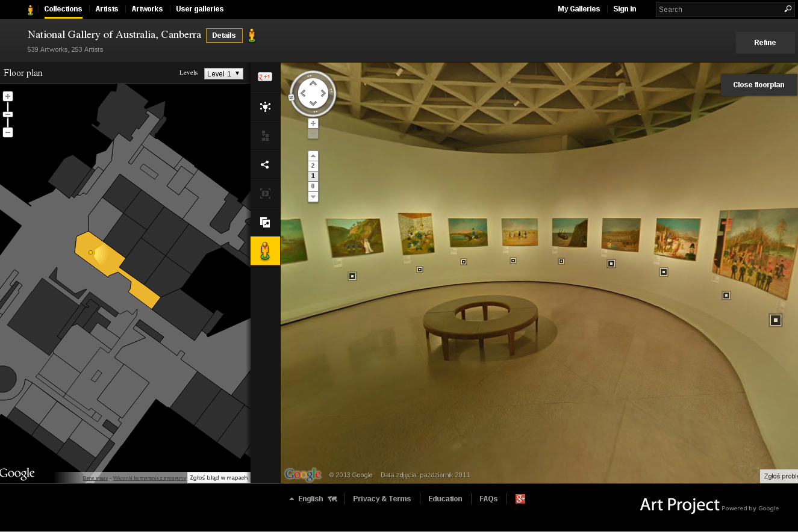Viewport: 798px width, 532px height.
Task: Click the Search input field
Action: (719, 9)
